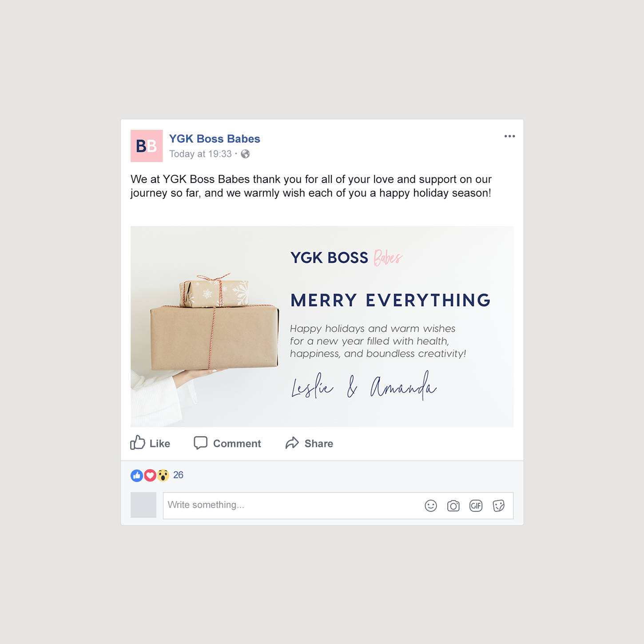Click the red heart Love reaction badge
644x644 pixels.
click(150, 476)
